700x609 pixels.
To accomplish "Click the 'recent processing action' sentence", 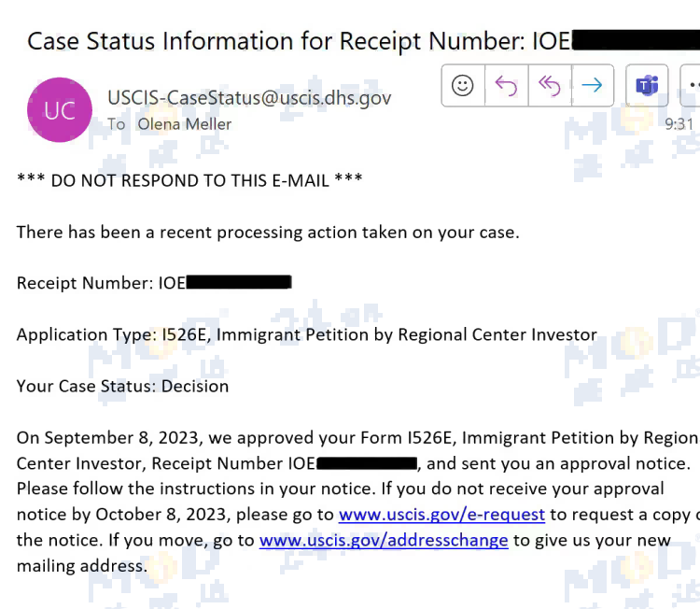I will [267, 232].
